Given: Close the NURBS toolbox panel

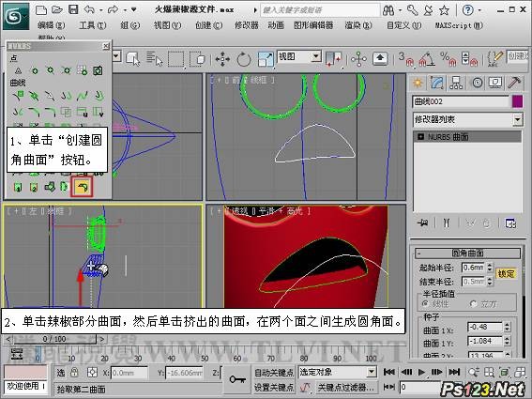Looking at the screenshot, I should [106, 46].
